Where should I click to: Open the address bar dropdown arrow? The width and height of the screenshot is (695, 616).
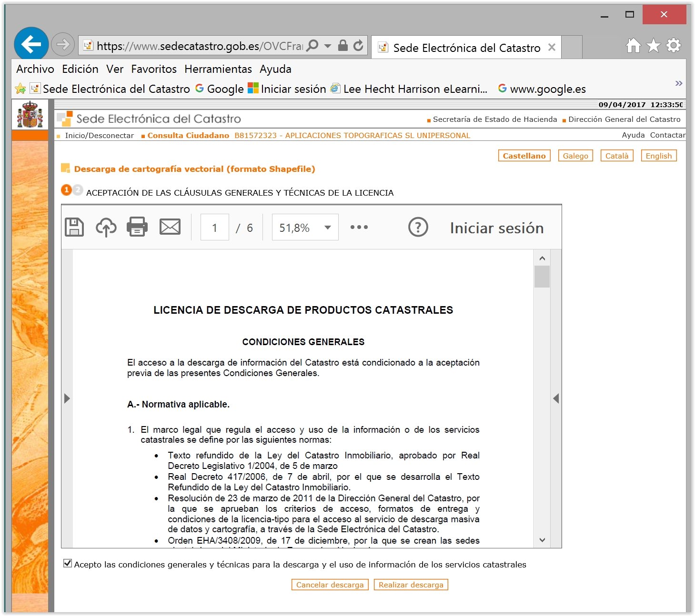click(328, 46)
